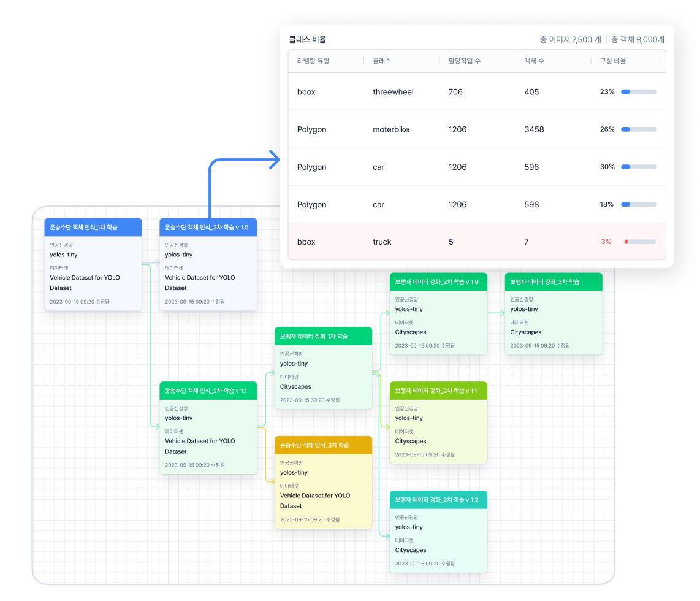Sort by the 할당작업 수 column header

coord(464,61)
